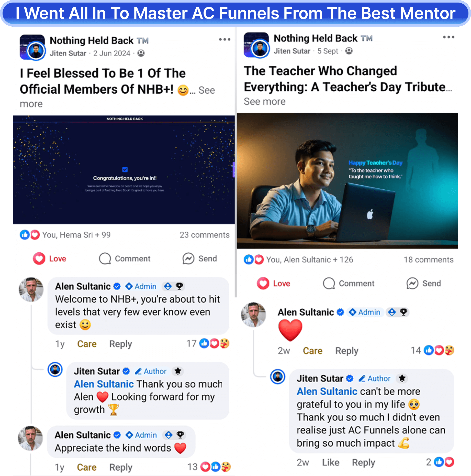Click the audience privacy icon next to 2 Jun 2024
Screen dimensions: 471x476
click(x=141, y=53)
